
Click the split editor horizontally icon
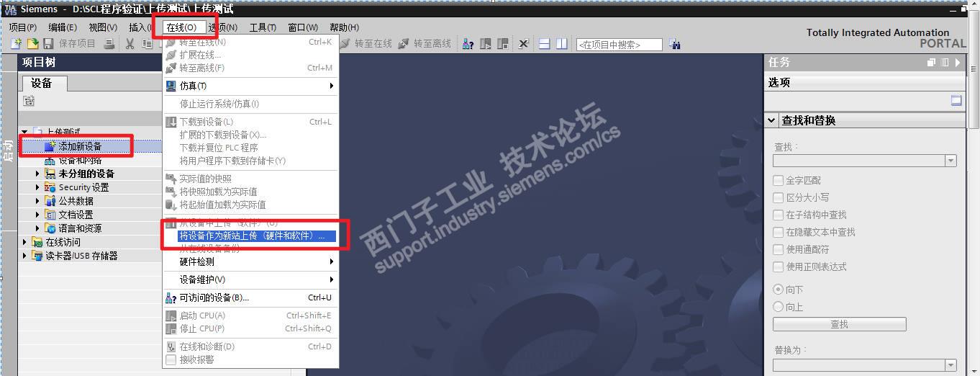coord(545,44)
